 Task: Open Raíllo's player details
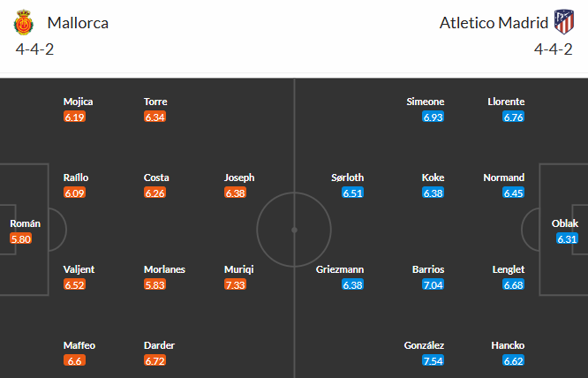(x=75, y=178)
